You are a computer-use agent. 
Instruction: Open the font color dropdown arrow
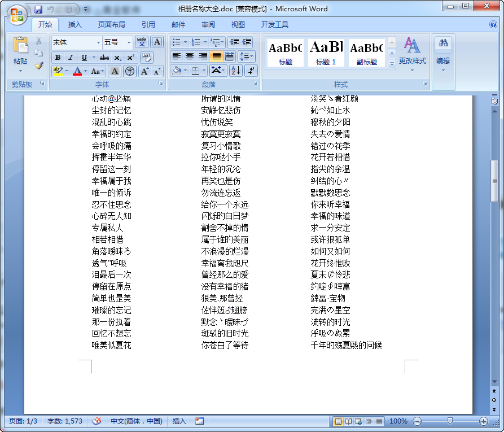(x=85, y=71)
